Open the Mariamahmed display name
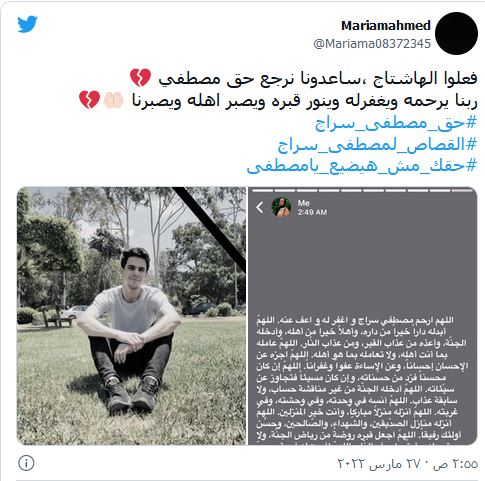This screenshot has width=485, height=481. [x=386, y=26]
